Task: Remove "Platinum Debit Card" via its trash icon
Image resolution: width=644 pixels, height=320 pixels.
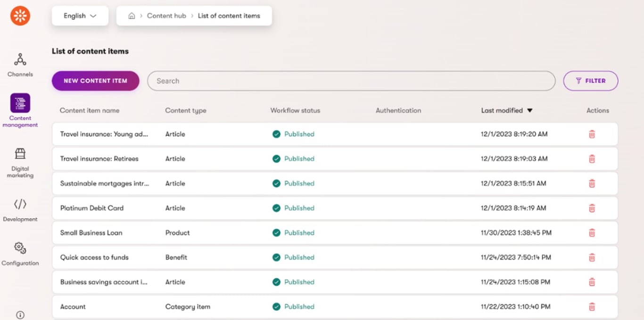Action: tap(592, 208)
